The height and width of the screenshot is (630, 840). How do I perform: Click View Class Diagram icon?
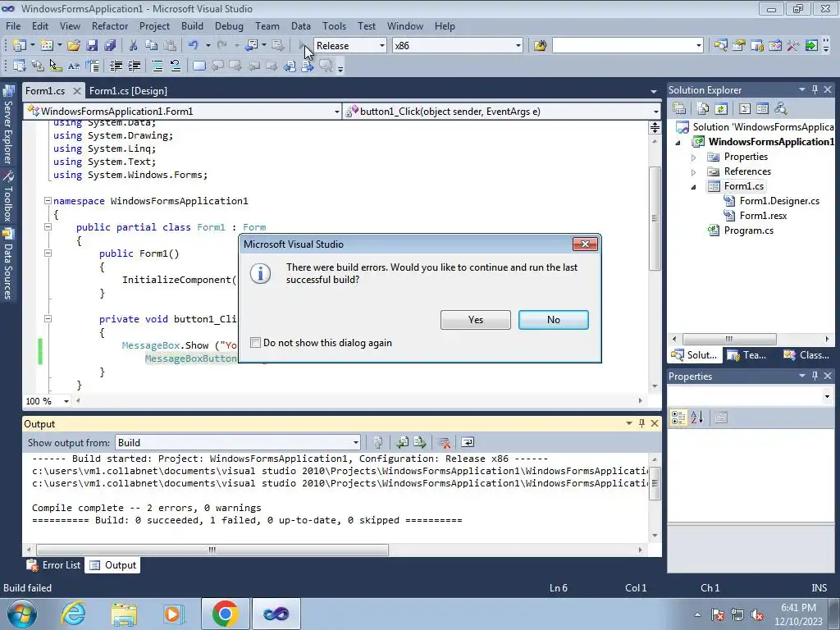pos(781,108)
